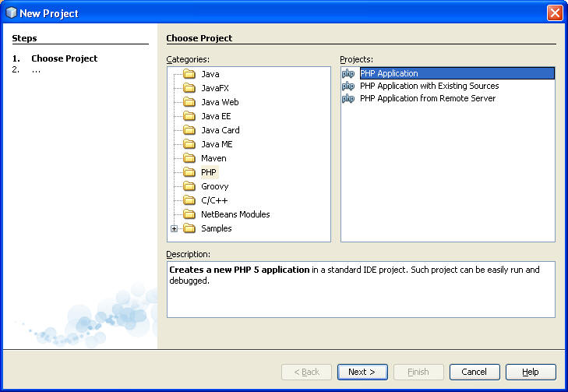Click the NetBeans Modules folder icon
568x392 pixels.
[189, 214]
